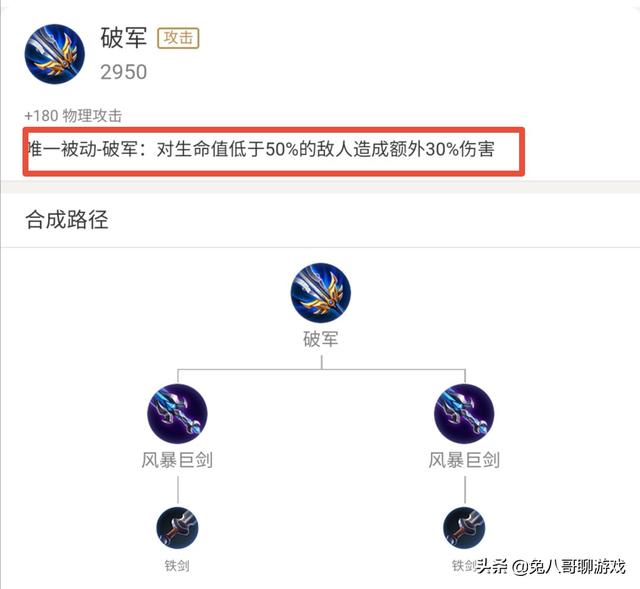This screenshot has height=589, width=640.
Task: Tap the 破军 item icon in header
Action: pos(55,54)
